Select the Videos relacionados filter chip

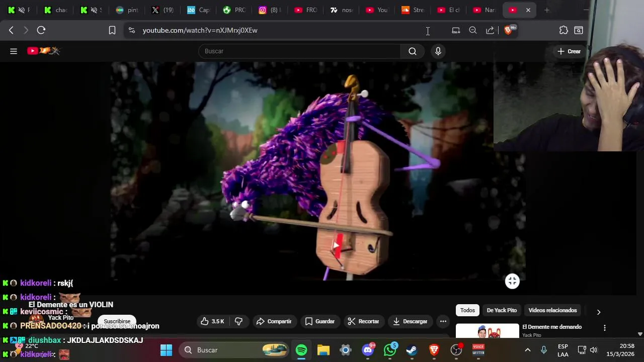tap(552, 310)
